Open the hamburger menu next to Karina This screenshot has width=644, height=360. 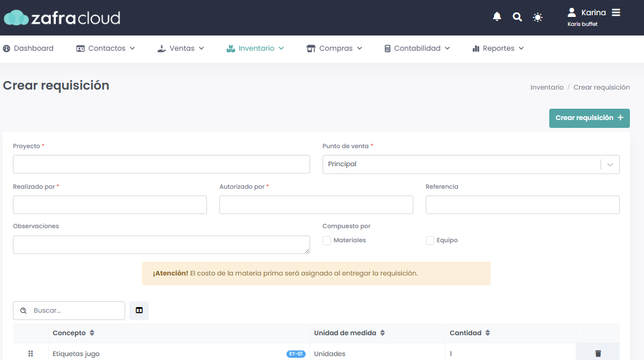(x=616, y=13)
